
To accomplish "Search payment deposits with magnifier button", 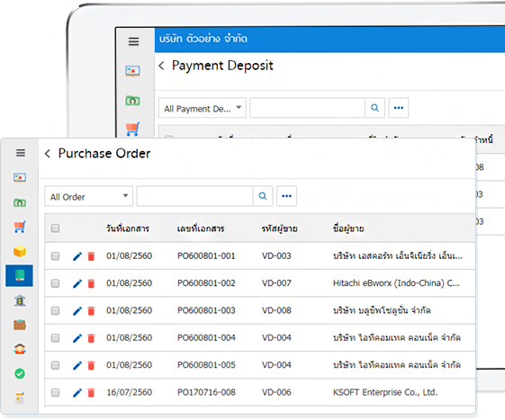I will click(374, 108).
